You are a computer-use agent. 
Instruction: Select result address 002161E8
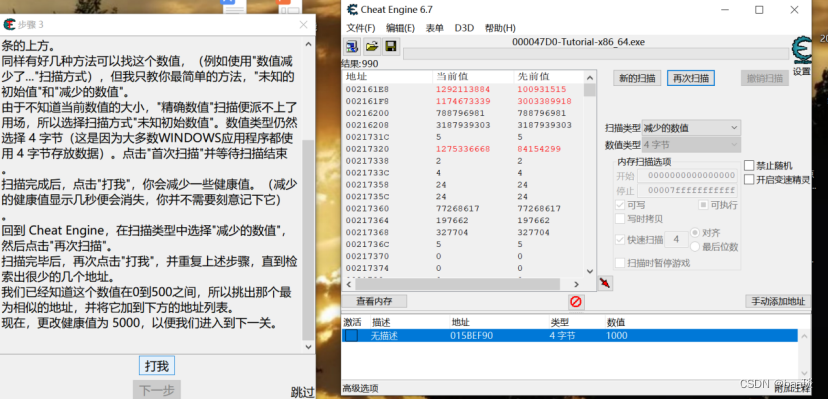pos(367,89)
